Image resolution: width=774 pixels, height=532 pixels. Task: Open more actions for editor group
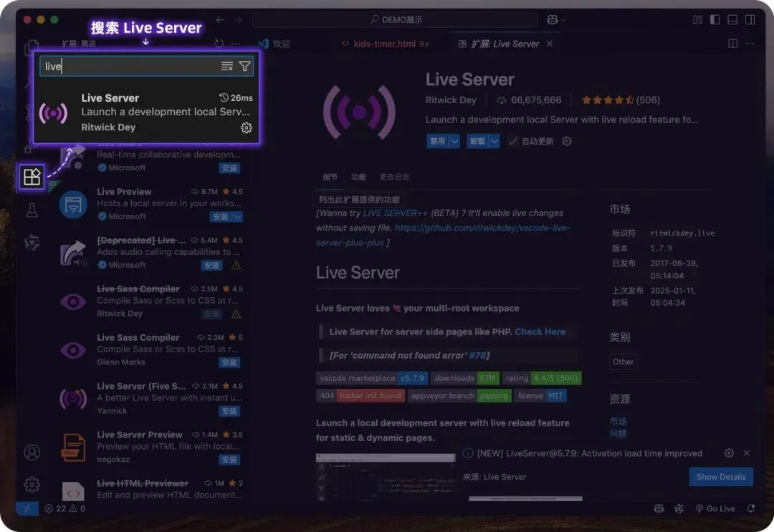(750, 44)
